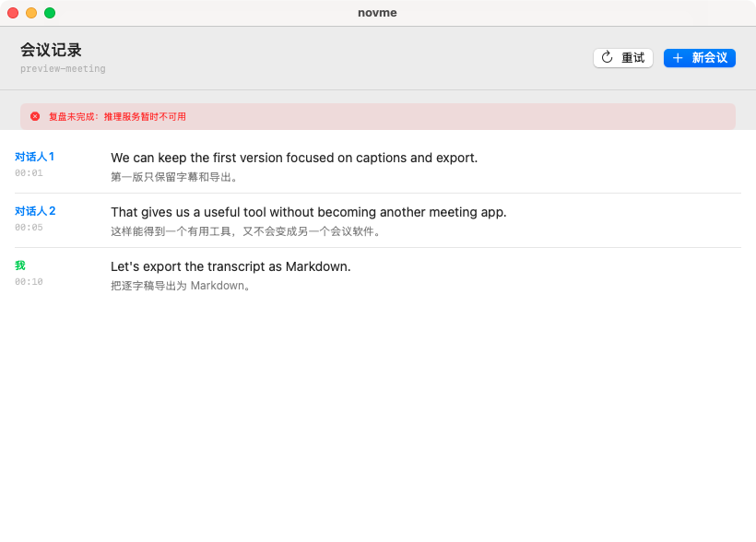The width and height of the screenshot is (756, 542).
Task: Select sentence Let's export the transcript as Markdown
Action: (230, 266)
